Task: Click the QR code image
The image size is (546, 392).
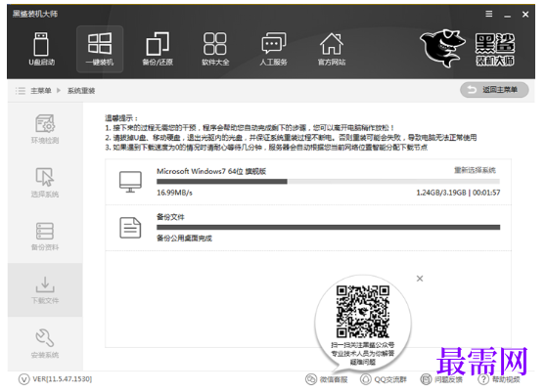Action: tap(362, 311)
